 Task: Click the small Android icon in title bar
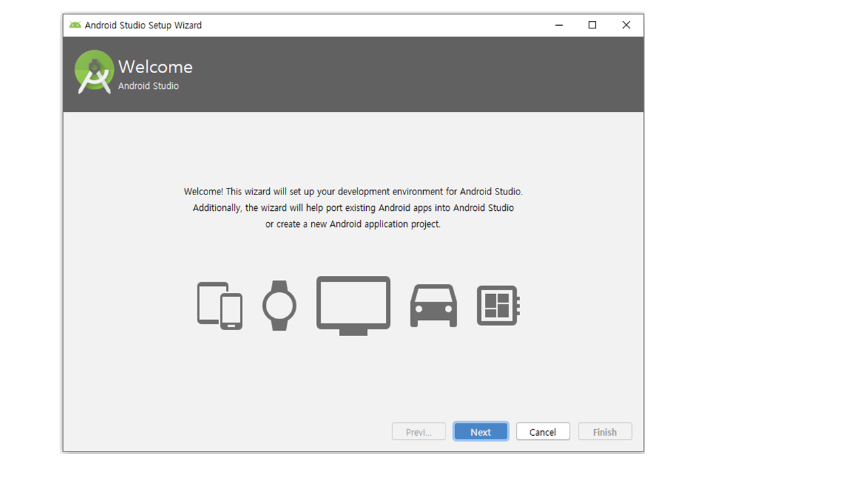[x=75, y=25]
